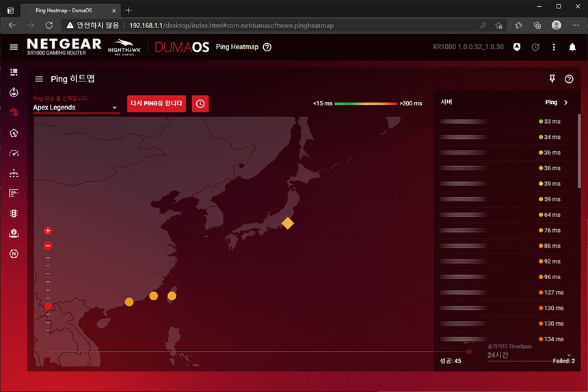Click the Ping column header label

pos(551,103)
